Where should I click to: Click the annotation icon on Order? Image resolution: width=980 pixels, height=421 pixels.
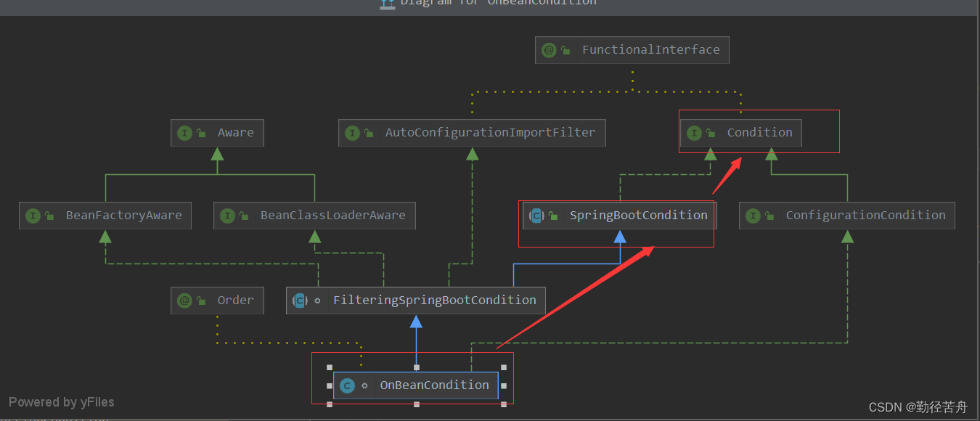[x=184, y=301]
